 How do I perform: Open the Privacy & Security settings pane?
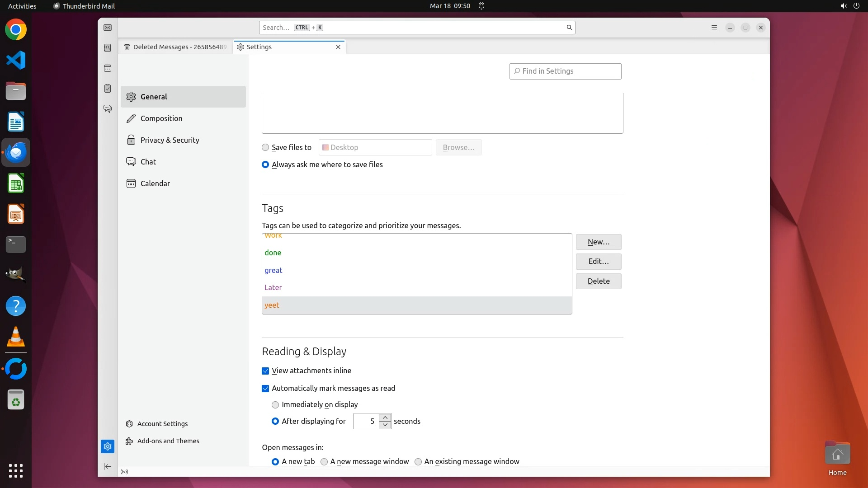[x=170, y=140]
